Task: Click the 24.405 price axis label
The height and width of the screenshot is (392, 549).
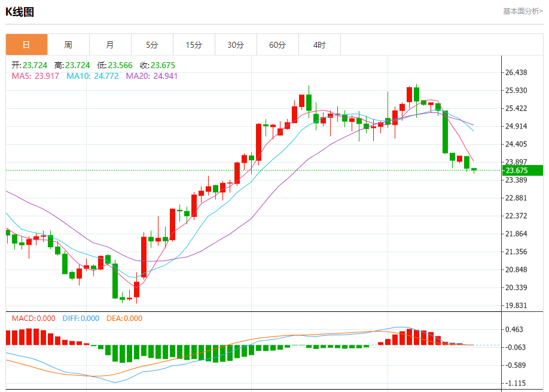Action: (516, 144)
